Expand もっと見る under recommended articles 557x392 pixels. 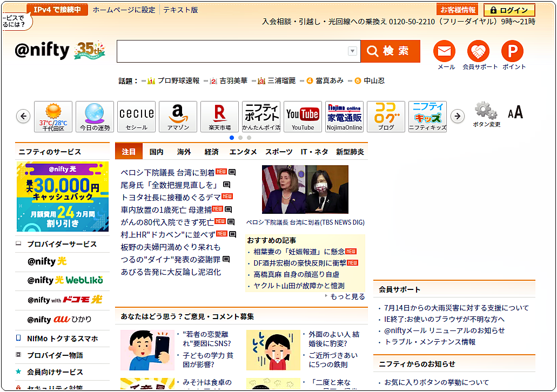(x=347, y=296)
